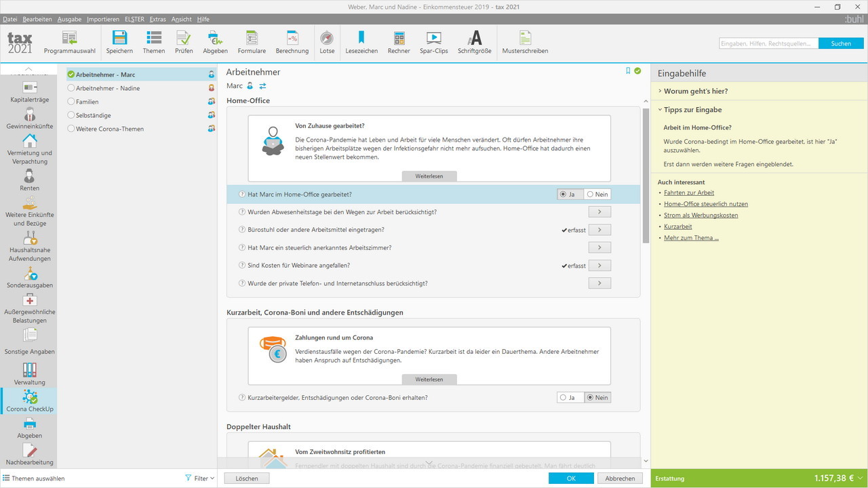Open Programmauswahl in the toolbar
868x488 pixels.
[70, 42]
